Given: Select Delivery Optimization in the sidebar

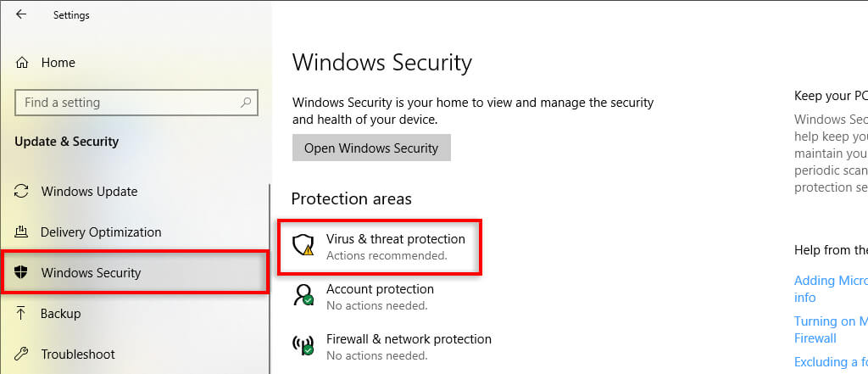Looking at the screenshot, I should pyautogui.click(x=100, y=232).
